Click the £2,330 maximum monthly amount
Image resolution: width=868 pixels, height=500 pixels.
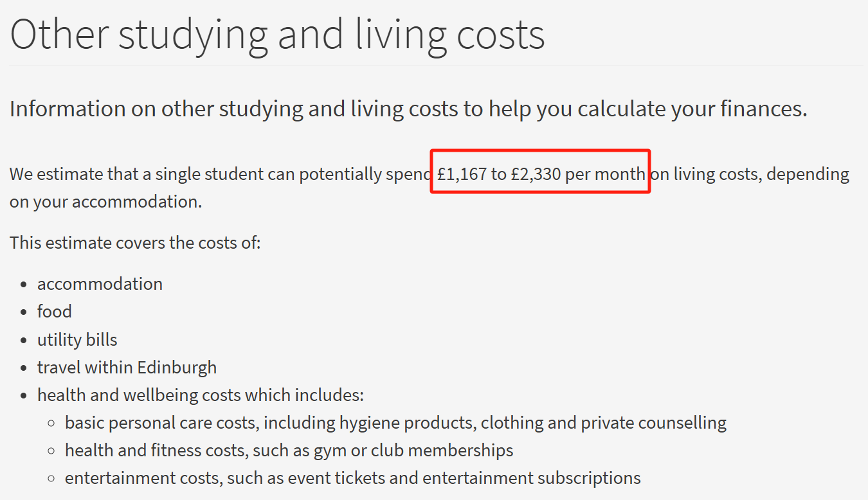[536, 174]
